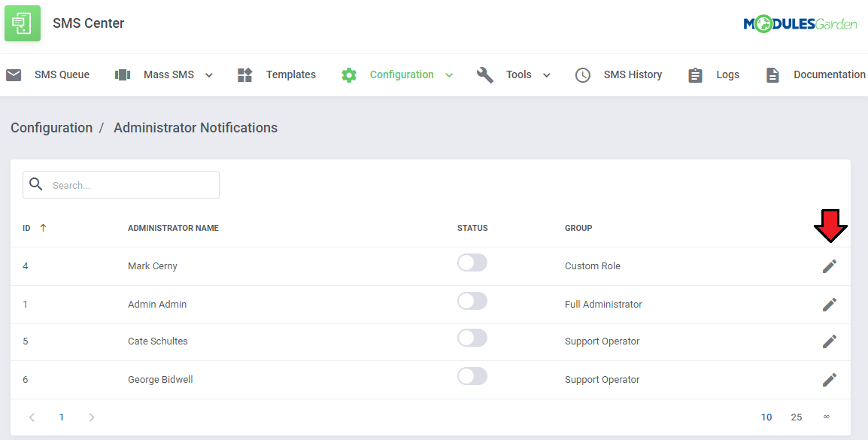
Task: Click the search magnifier icon
Action: [36, 184]
